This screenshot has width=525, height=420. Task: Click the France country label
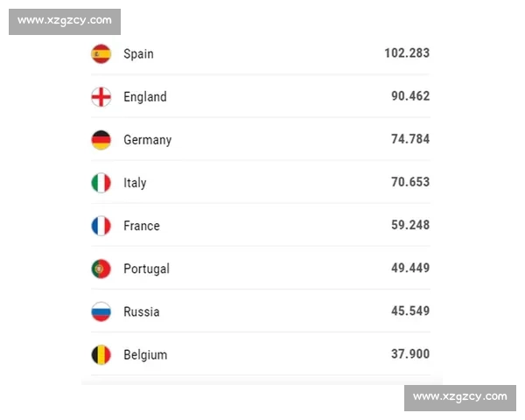pos(142,226)
